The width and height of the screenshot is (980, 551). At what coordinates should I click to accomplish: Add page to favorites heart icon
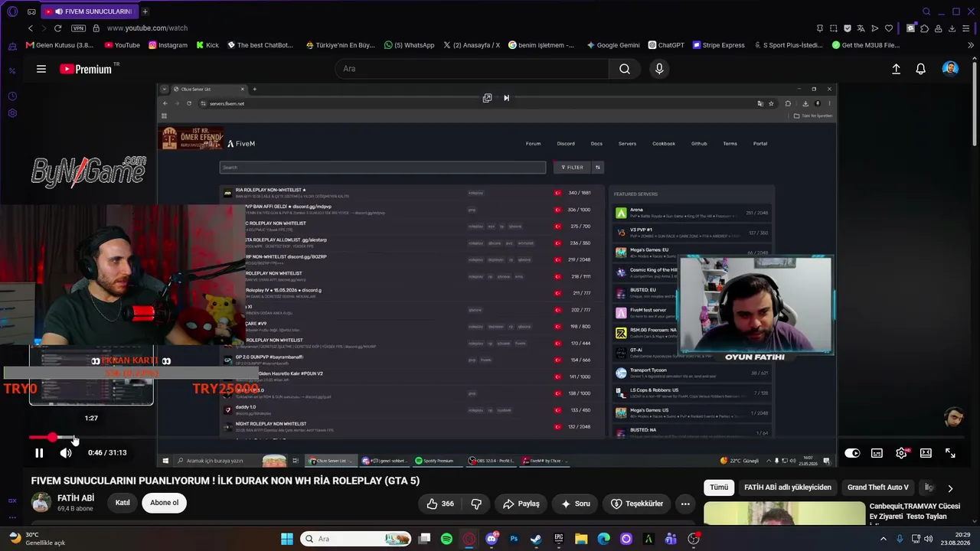pyautogui.click(x=889, y=28)
